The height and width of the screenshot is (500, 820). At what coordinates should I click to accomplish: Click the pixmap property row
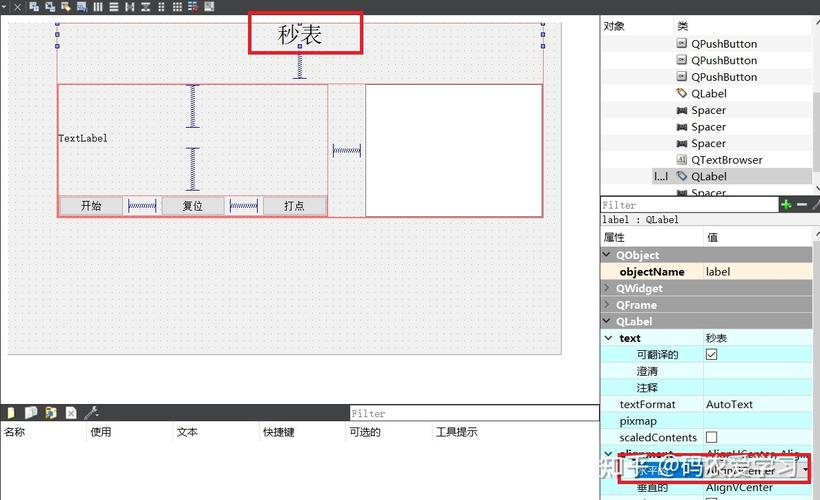coord(707,421)
